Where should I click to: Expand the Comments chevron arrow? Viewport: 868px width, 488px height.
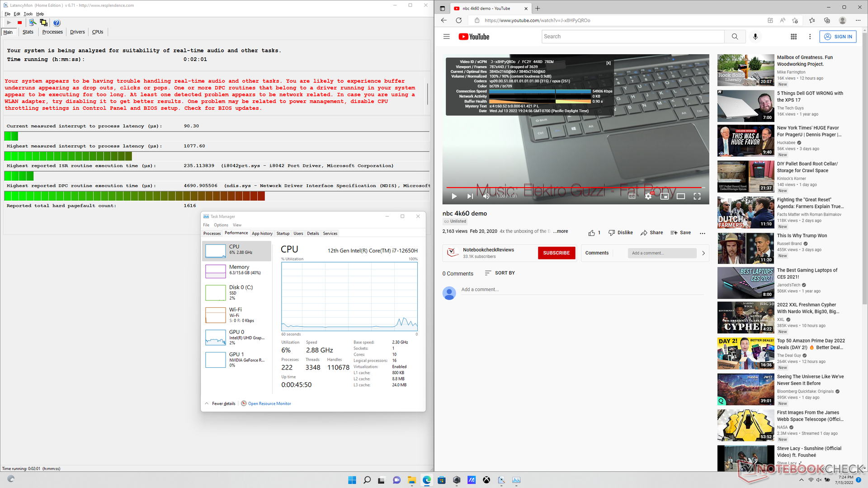(x=703, y=253)
